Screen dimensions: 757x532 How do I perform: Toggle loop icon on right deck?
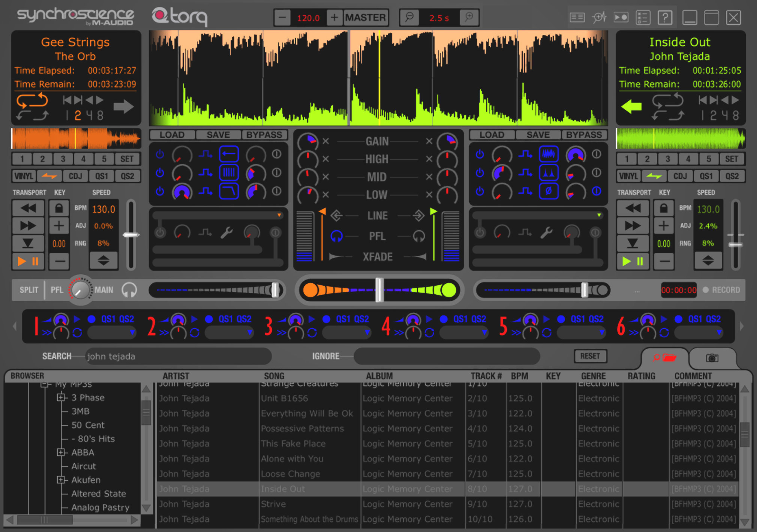click(667, 100)
